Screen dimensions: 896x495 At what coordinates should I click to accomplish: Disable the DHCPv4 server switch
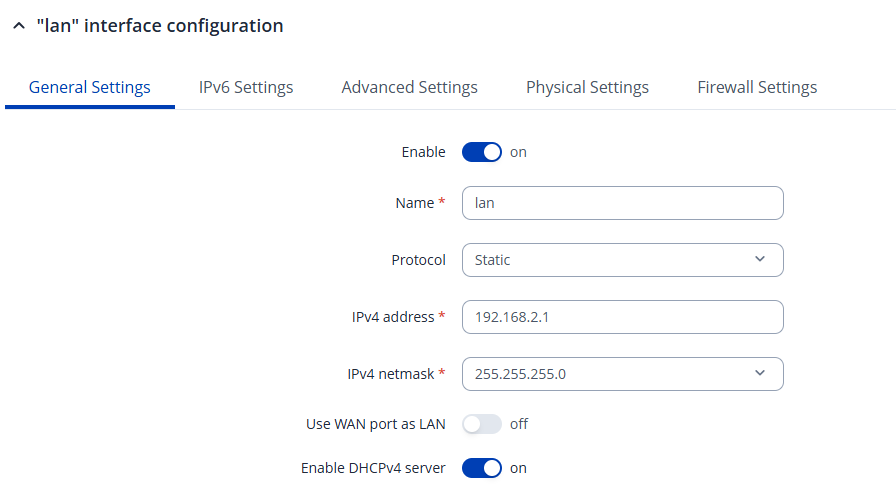[481, 468]
